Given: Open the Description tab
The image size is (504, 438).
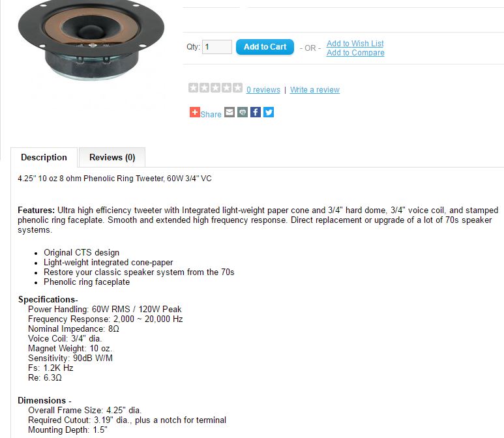Looking at the screenshot, I should click(x=44, y=158).
